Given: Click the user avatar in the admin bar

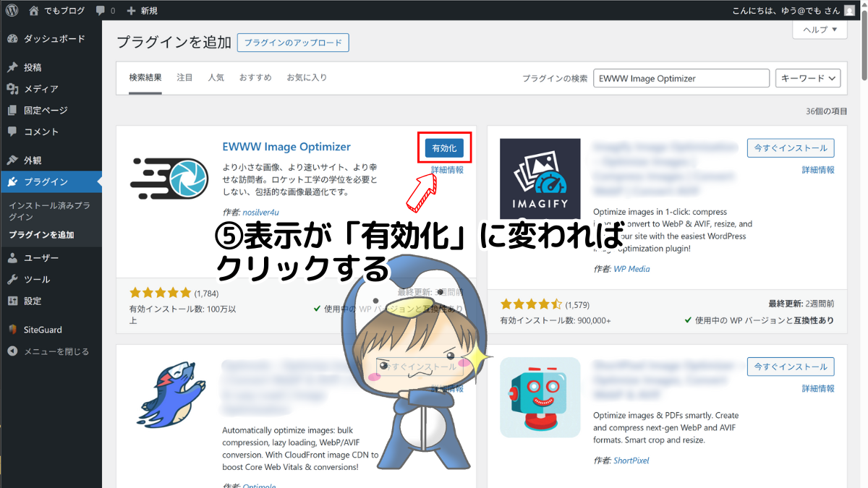Looking at the screenshot, I should click(x=848, y=10).
